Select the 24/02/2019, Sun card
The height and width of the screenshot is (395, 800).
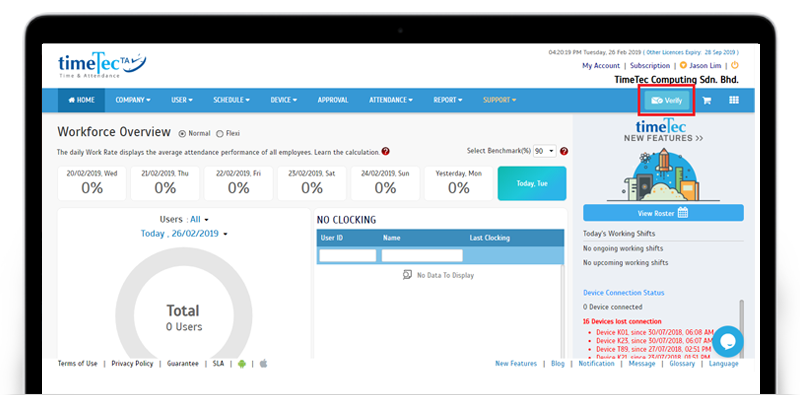(385, 183)
